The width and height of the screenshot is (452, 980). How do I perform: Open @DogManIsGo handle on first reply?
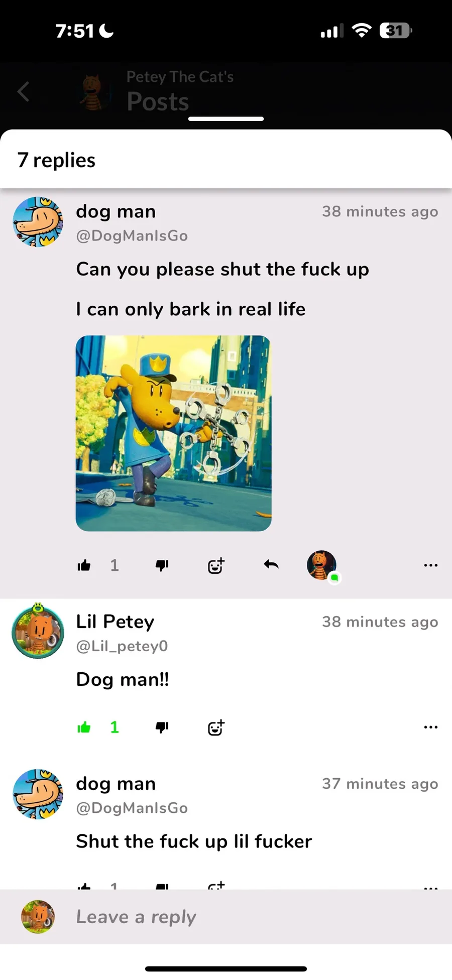(x=132, y=235)
